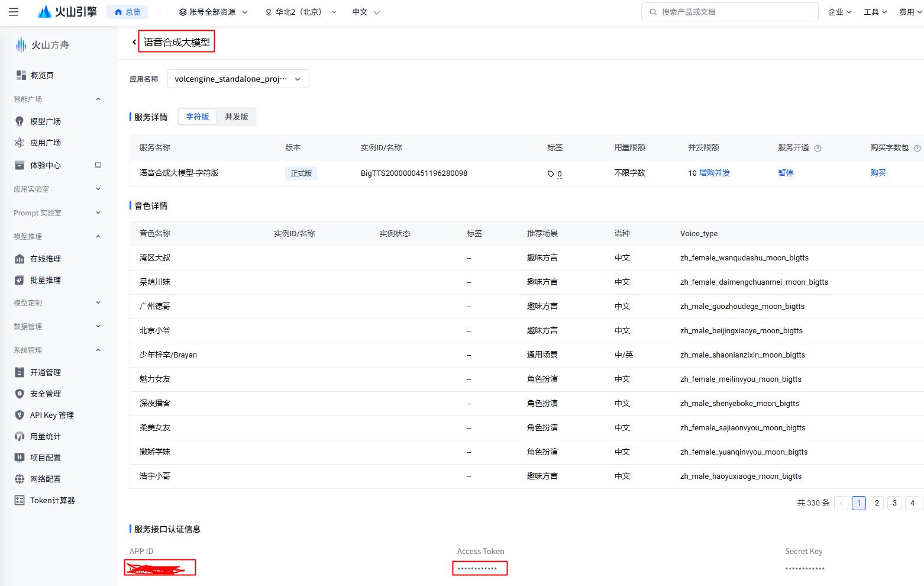Viewport: 924px width, 586px height.
Task: Click the 火山引擎 logo
Action: [x=67, y=12]
